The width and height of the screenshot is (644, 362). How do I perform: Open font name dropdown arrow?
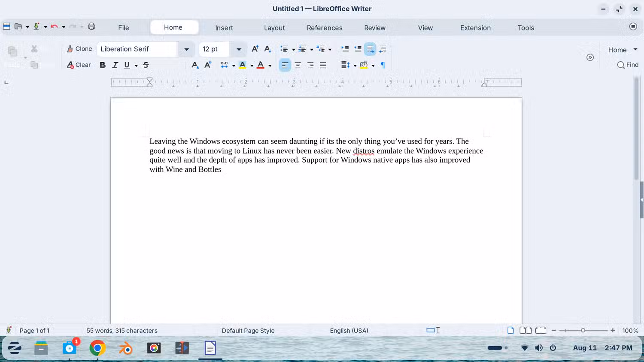[186, 49]
